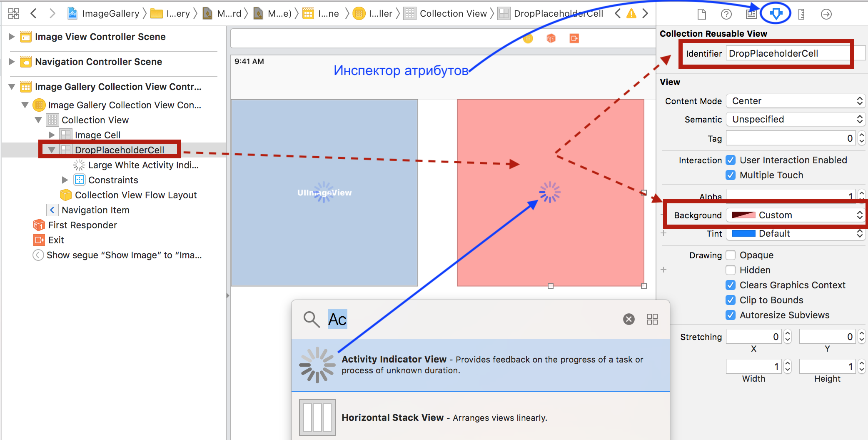Image resolution: width=868 pixels, height=440 pixels.
Task: Select the Show Image segue row
Action: 117,255
